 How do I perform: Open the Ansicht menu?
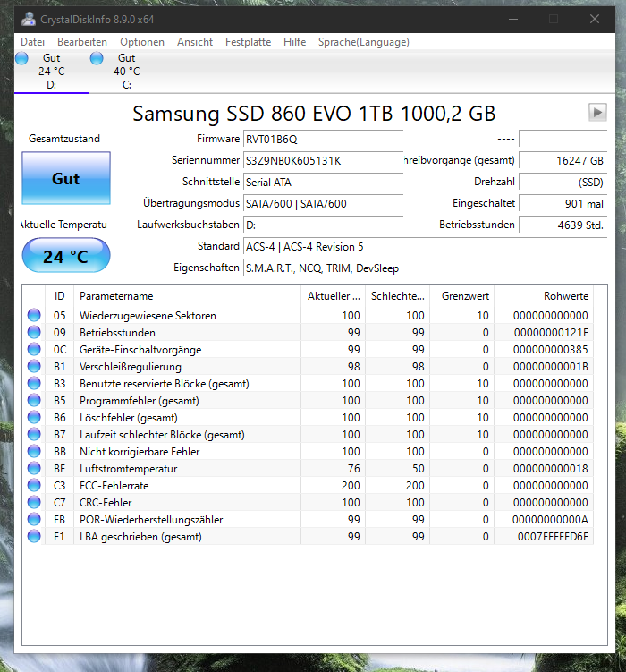(x=195, y=42)
